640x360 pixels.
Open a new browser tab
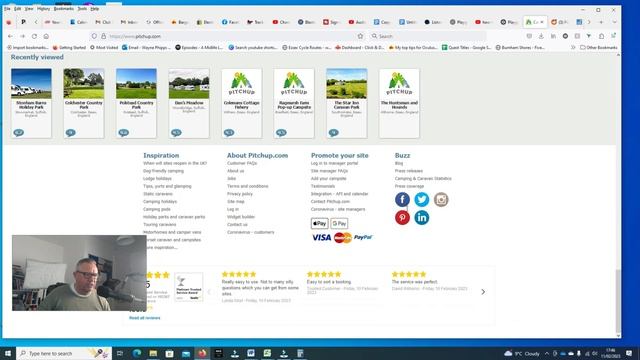pyautogui.click(x=601, y=22)
